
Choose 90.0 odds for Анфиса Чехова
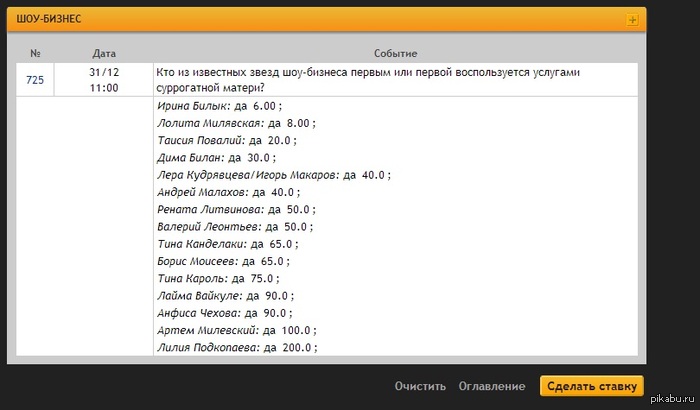(x=275, y=313)
